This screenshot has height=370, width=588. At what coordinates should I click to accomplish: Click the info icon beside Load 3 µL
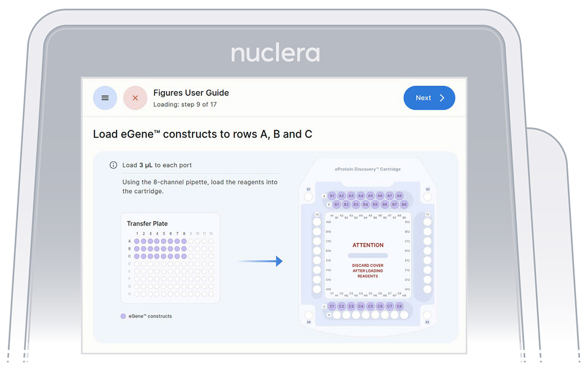[x=113, y=165]
